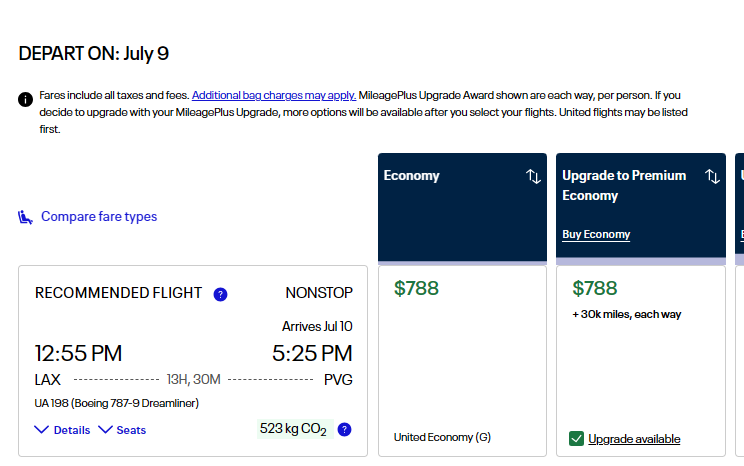Viewport: 744px width, 466px height.
Task: Open the Additional bag charges link
Action: (274, 95)
